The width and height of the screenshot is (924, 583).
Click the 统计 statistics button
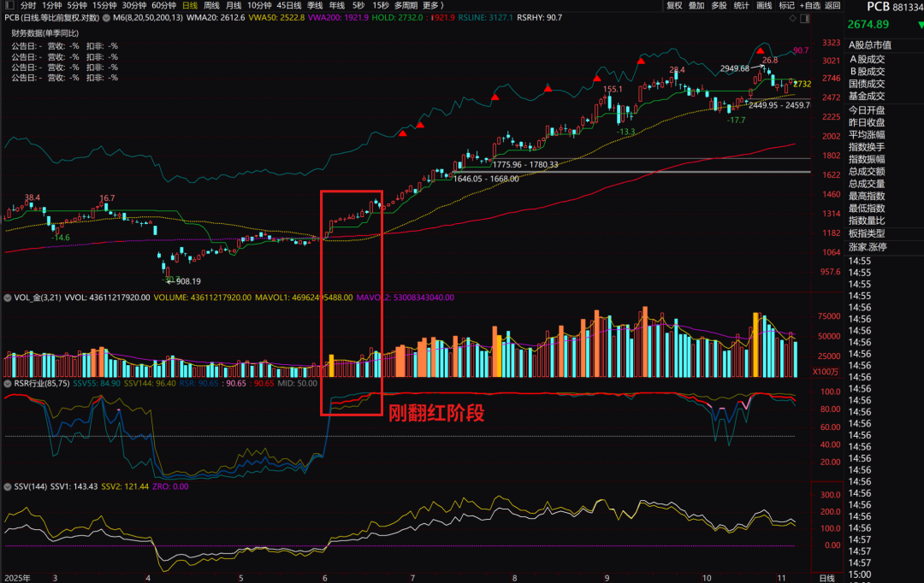coord(741,5)
